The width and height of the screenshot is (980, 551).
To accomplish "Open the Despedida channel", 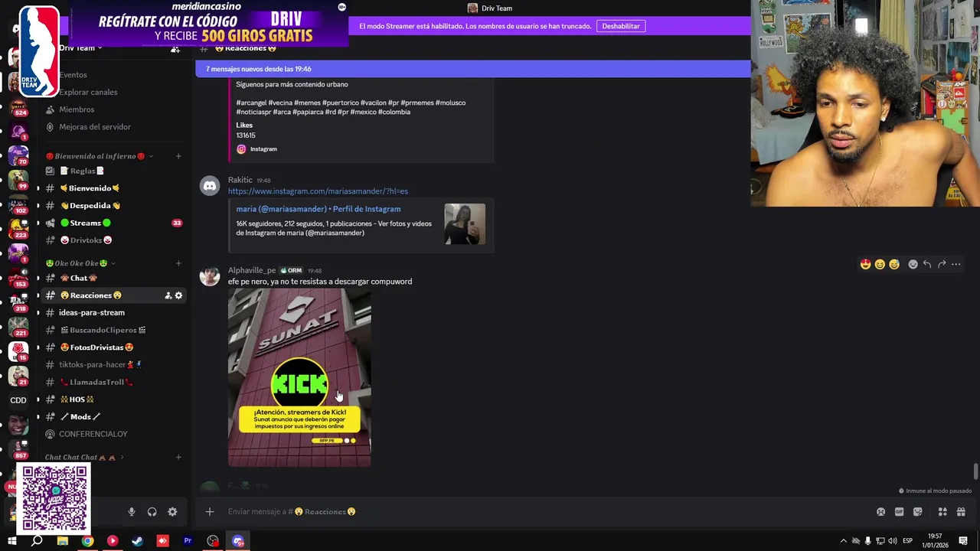I will (115, 206).
